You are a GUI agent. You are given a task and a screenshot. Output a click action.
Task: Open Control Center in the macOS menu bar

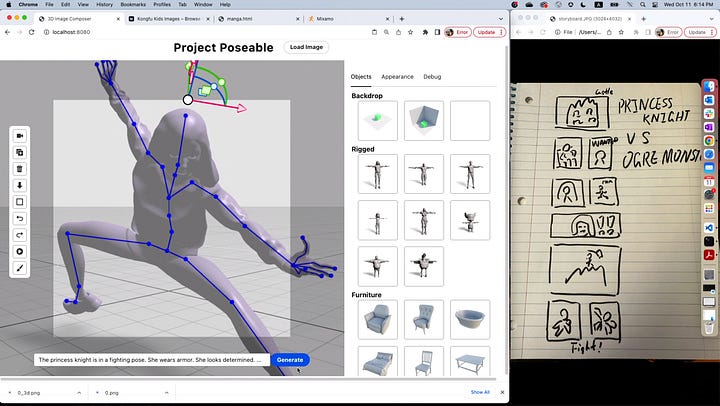[x=655, y=4]
